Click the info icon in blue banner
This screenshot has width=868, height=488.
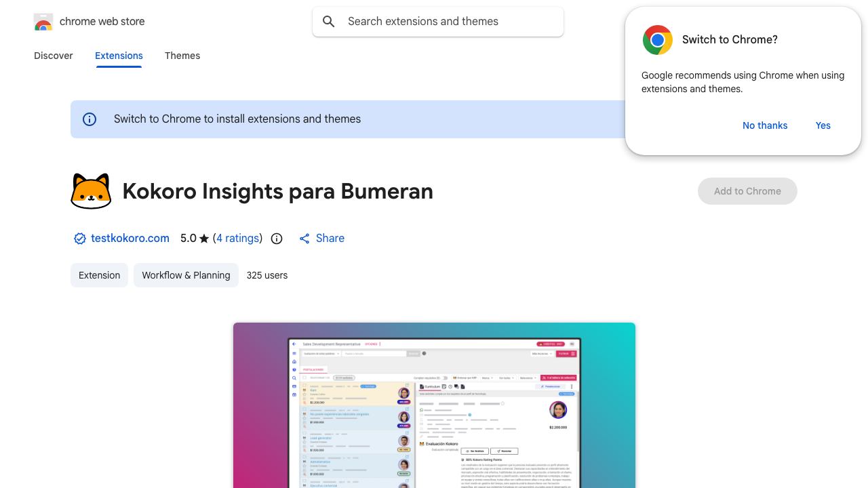(x=90, y=119)
